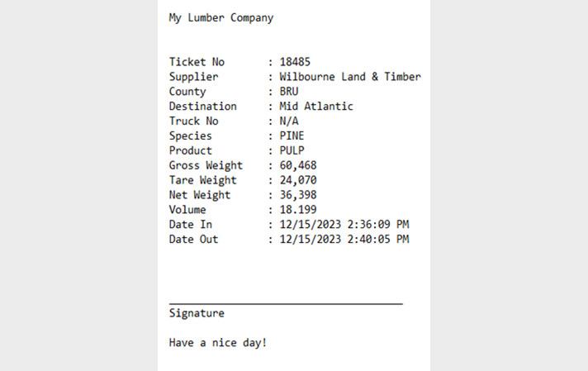
Task: Click supplier name Wilbourne Land & Timber
Action: coord(350,77)
